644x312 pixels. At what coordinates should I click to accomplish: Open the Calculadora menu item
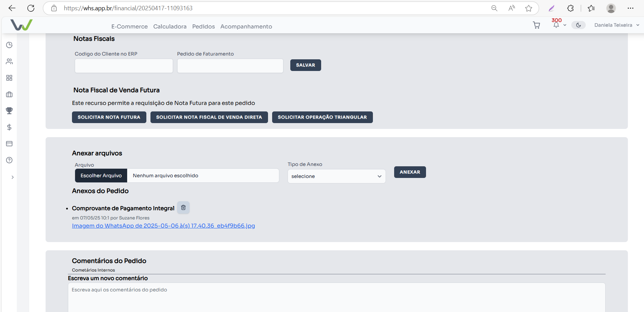tap(170, 26)
